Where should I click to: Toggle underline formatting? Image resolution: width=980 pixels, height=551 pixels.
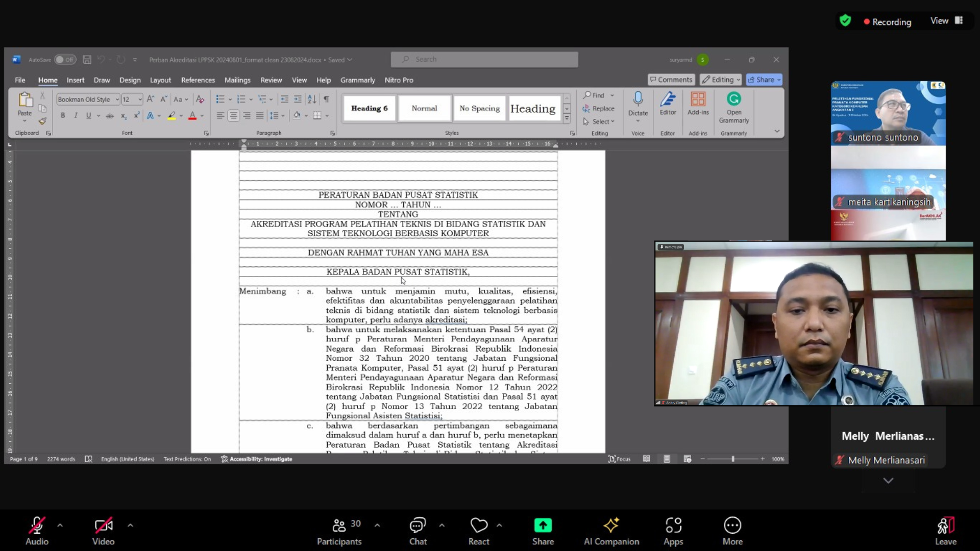89,116
